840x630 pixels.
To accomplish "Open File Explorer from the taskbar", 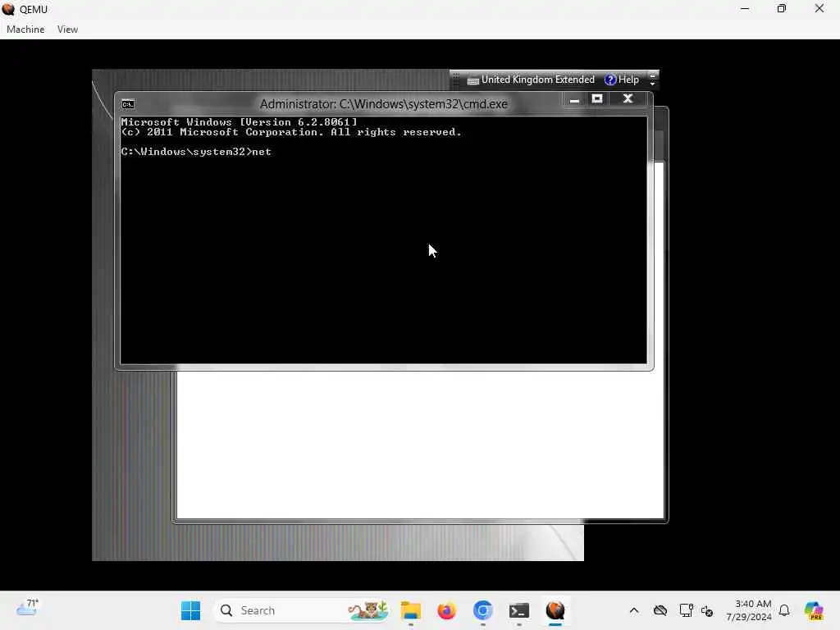I will [x=411, y=610].
